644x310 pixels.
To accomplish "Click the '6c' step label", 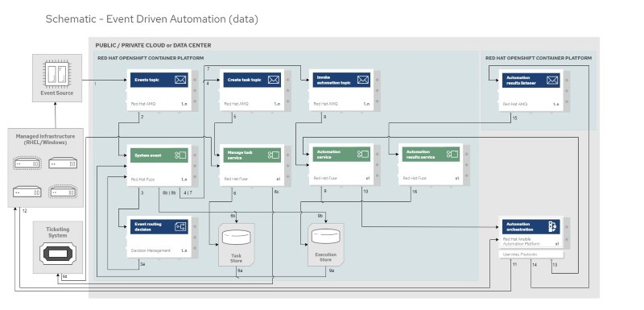I will pyautogui.click(x=277, y=192).
